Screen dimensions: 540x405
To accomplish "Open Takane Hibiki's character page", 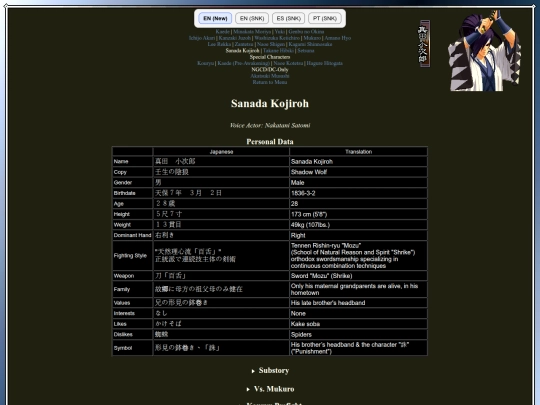I will (x=278, y=51).
